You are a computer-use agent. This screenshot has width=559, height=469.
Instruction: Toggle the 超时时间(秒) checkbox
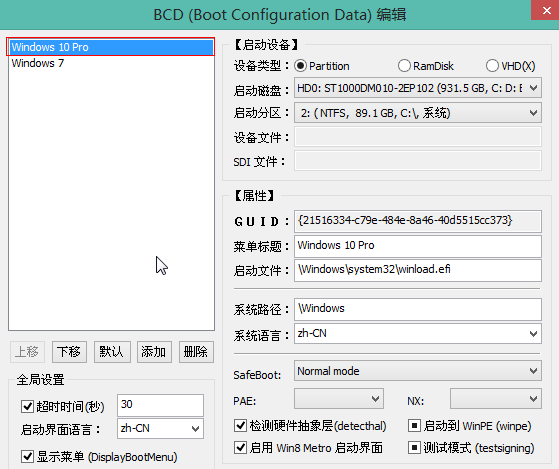(x=27, y=406)
